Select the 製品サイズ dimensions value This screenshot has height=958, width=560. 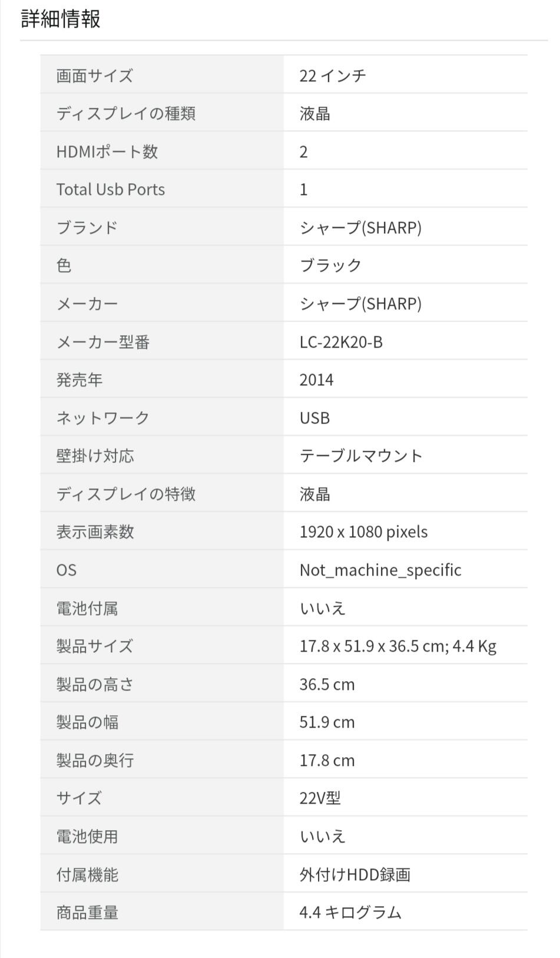(x=397, y=646)
